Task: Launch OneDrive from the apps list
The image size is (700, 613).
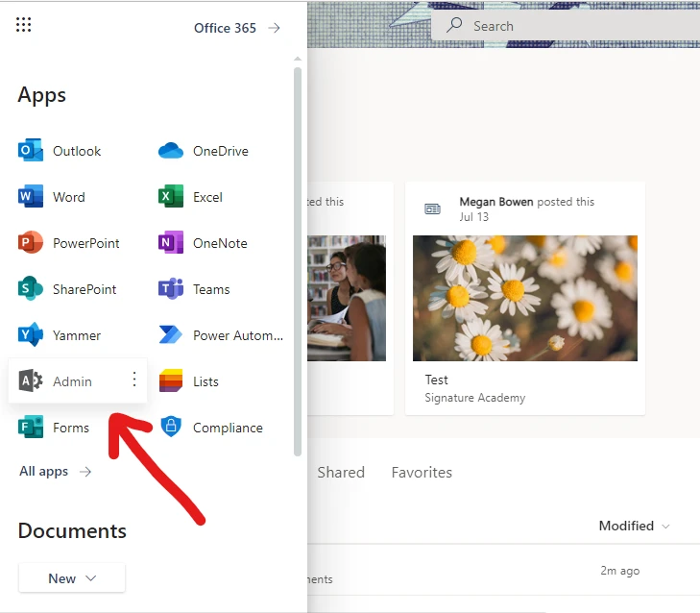Action: pyautogui.click(x=204, y=151)
